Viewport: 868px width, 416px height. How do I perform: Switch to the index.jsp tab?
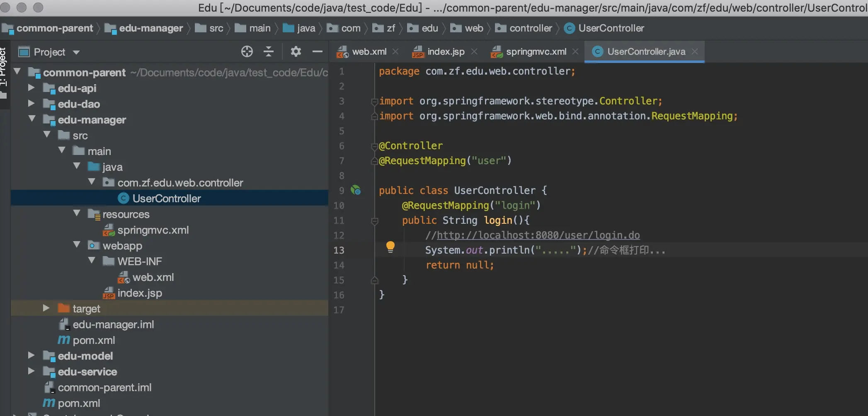click(445, 52)
